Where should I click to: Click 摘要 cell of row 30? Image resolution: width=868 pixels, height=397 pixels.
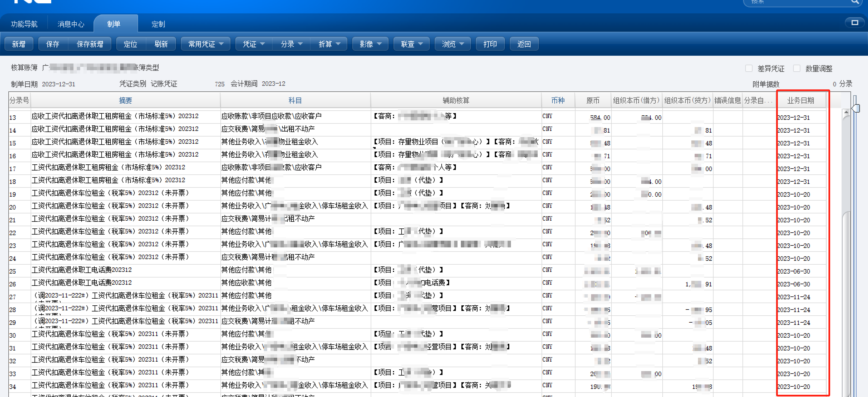[x=125, y=334]
